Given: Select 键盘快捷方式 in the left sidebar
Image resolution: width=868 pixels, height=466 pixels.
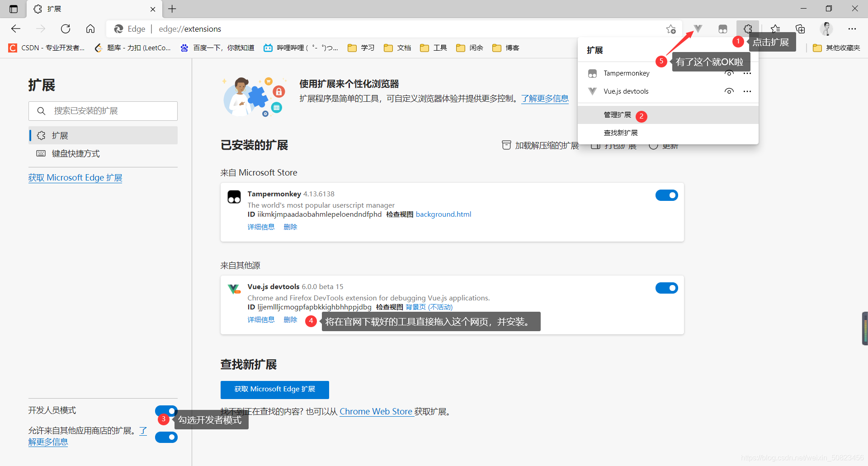Looking at the screenshot, I should coord(103,153).
